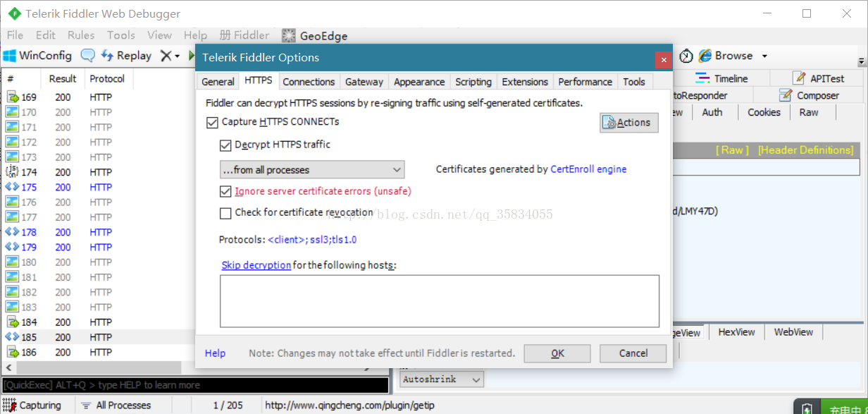Click the APITest tab icon
Screen dimensions: 868x414
coord(799,78)
